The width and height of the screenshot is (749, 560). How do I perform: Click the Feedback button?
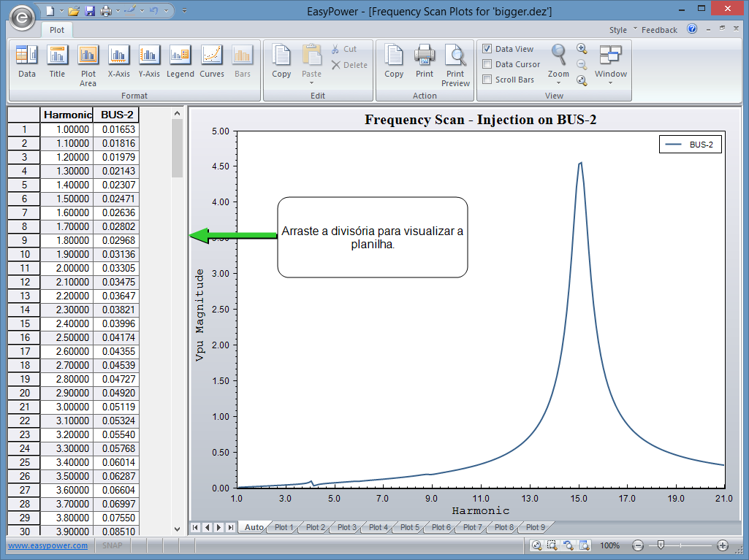[659, 30]
